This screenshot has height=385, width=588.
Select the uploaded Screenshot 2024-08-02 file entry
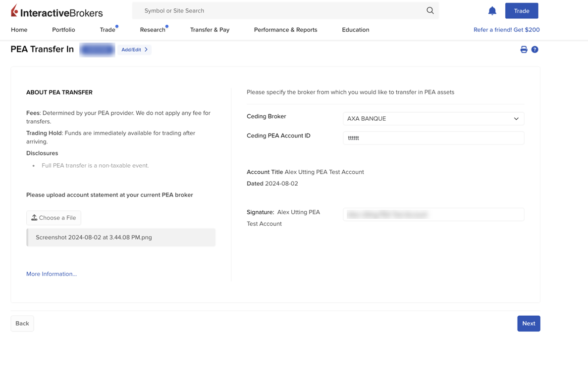coord(121,238)
